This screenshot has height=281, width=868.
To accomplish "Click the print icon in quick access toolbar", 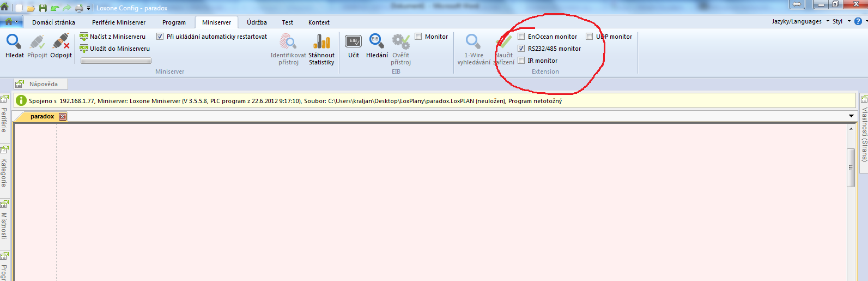I will pos(79,8).
